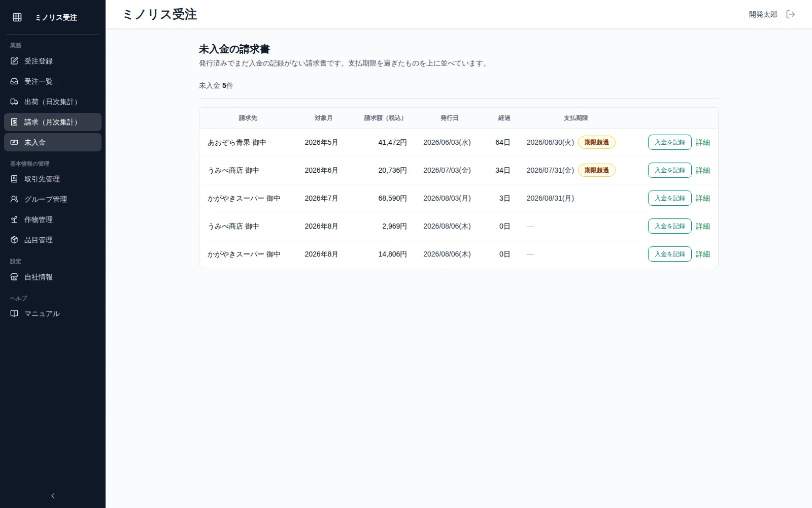Click the logout icon next to 開発太郎
812x508 pixels.
791,14
